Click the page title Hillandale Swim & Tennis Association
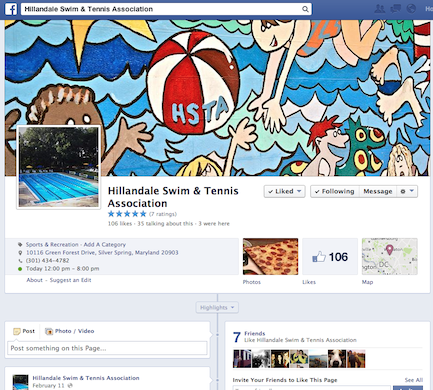 173,197
